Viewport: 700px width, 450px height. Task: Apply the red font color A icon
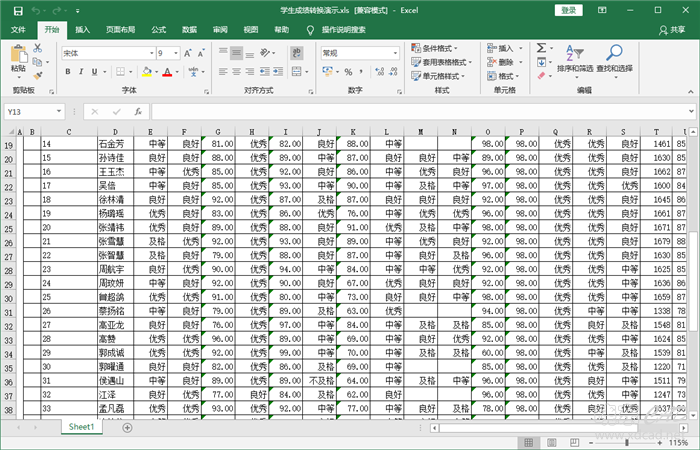(167, 71)
